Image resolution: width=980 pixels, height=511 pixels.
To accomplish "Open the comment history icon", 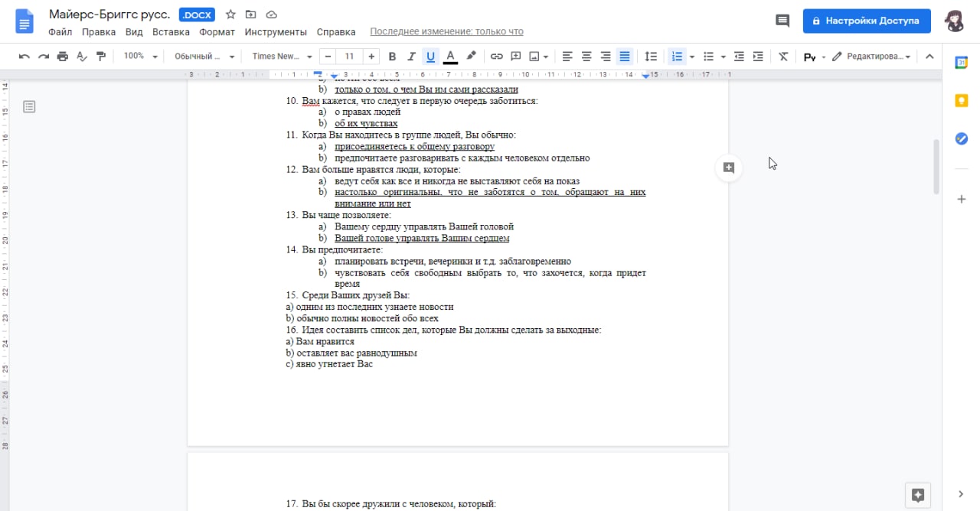I will pyautogui.click(x=782, y=21).
